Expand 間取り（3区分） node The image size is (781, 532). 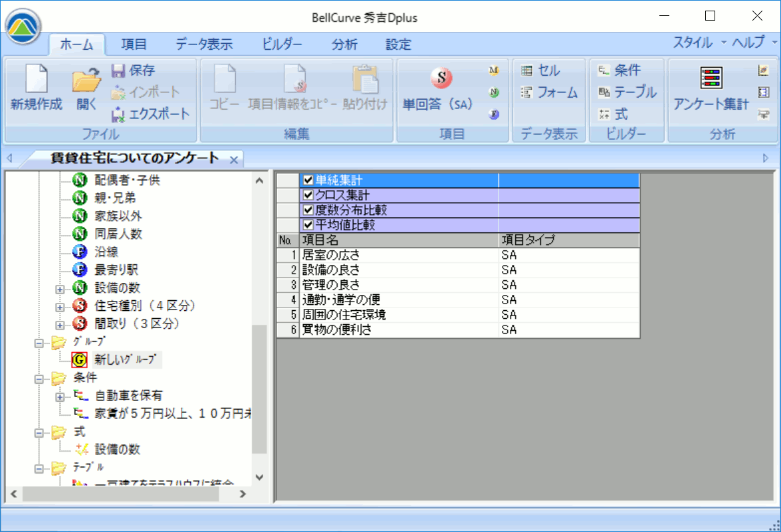(59, 325)
